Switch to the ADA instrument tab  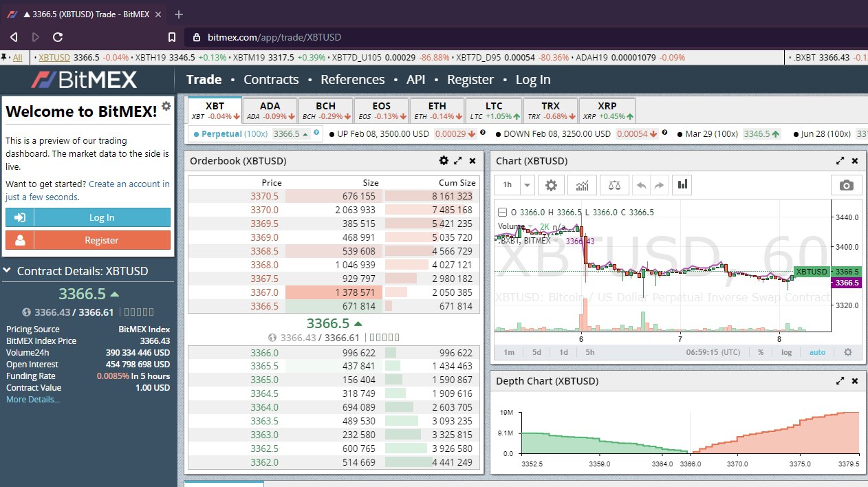[270, 110]
